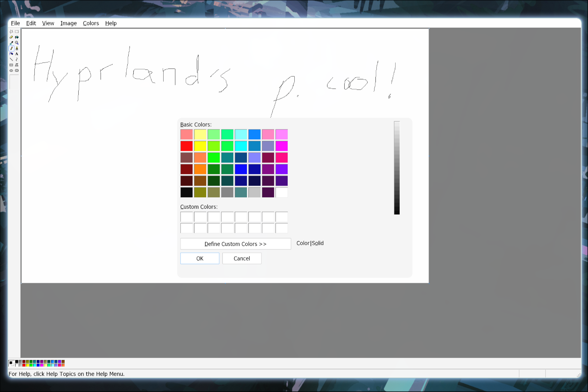Adjust the luminosity slider bar
Viewport: 588px width, 392px height.
coord(396,167)
